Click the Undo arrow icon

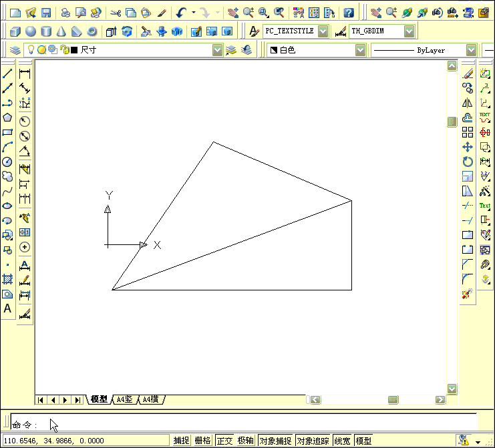coord(181,13)
